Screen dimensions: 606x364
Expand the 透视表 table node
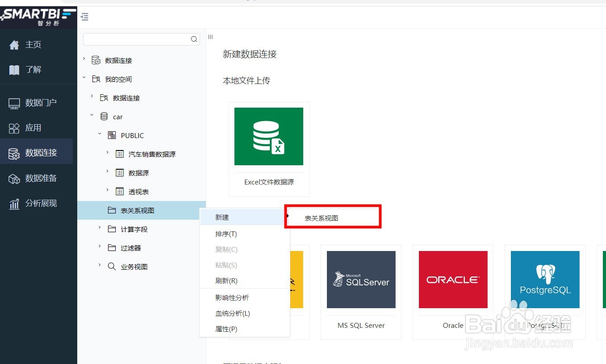[x=107, y=190]
